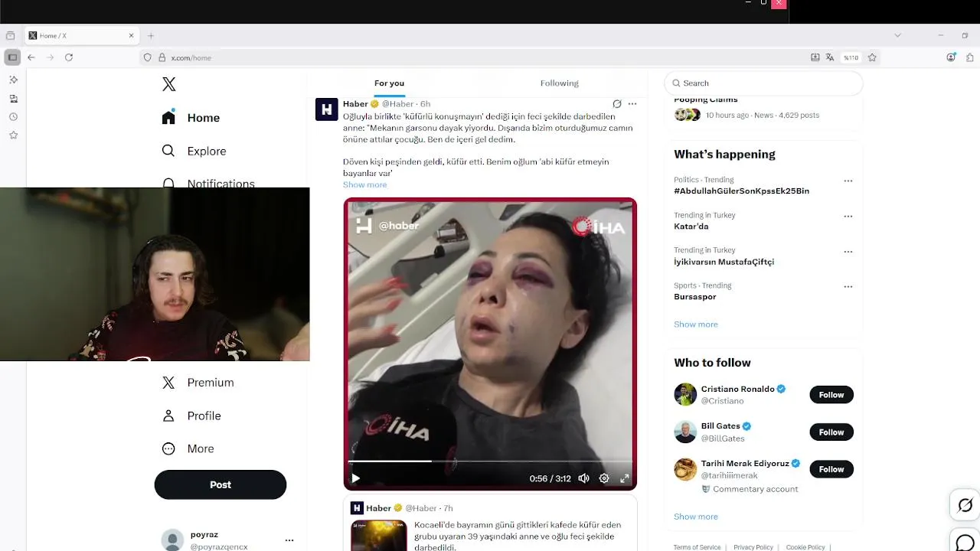Image resolution: width=980 pixels, height=551 pixels.
Task: Follow Cristiano Ronaldo
Action: (x=831, y=395)
